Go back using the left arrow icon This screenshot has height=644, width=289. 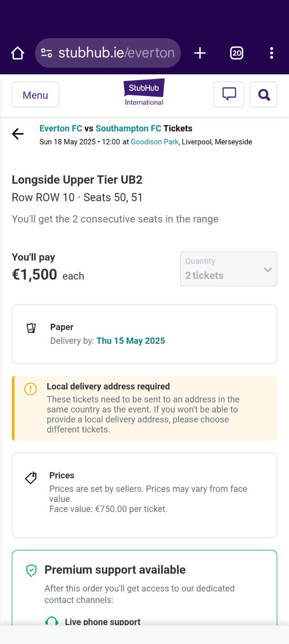click(x=18, y=134)
